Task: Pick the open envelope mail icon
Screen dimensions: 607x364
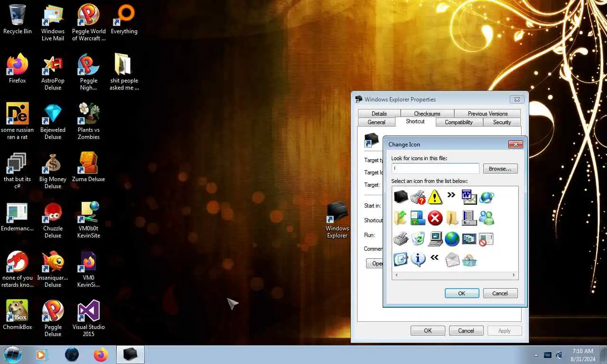Action: point(452,259)
